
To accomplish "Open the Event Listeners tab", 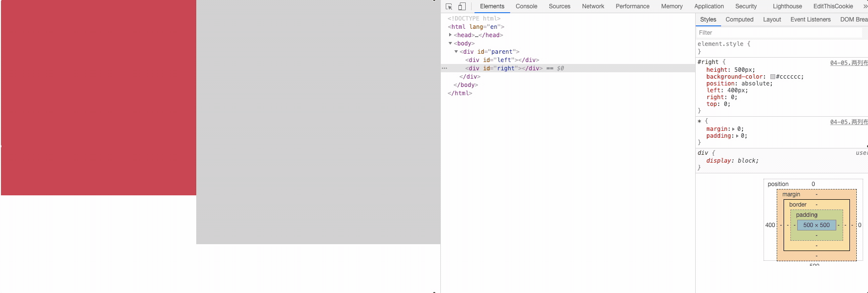I will click(x=810, y=20).
